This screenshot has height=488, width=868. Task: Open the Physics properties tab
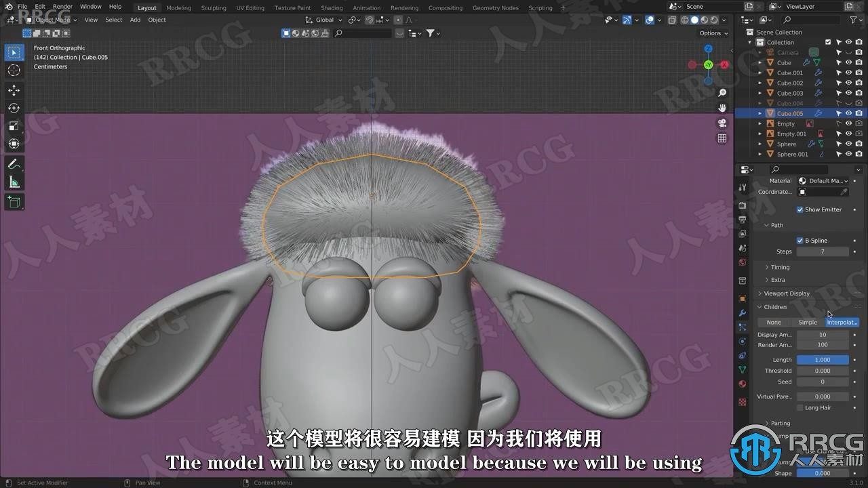tap(743, 341)
